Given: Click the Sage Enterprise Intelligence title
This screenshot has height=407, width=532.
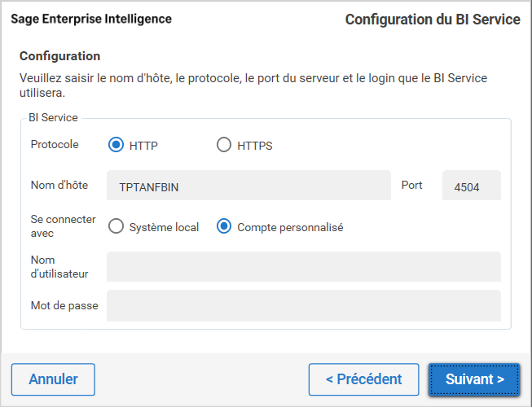Looking at the screenshot, I should tap(91, 18).
